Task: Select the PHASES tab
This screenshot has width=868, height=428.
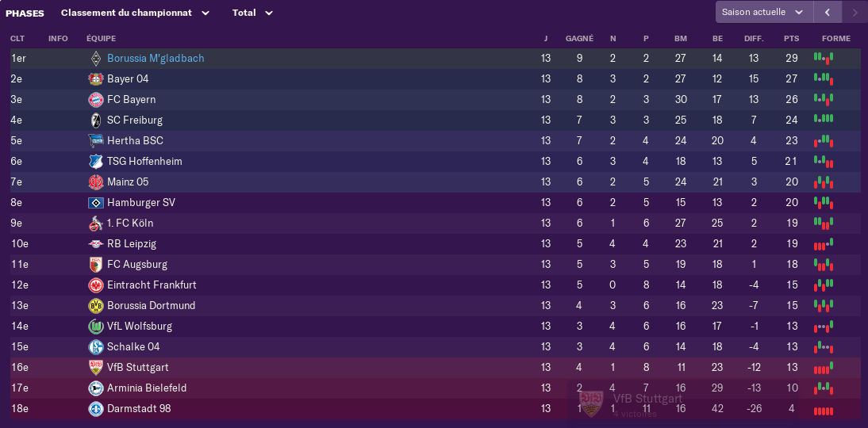Action: (25, 13)
